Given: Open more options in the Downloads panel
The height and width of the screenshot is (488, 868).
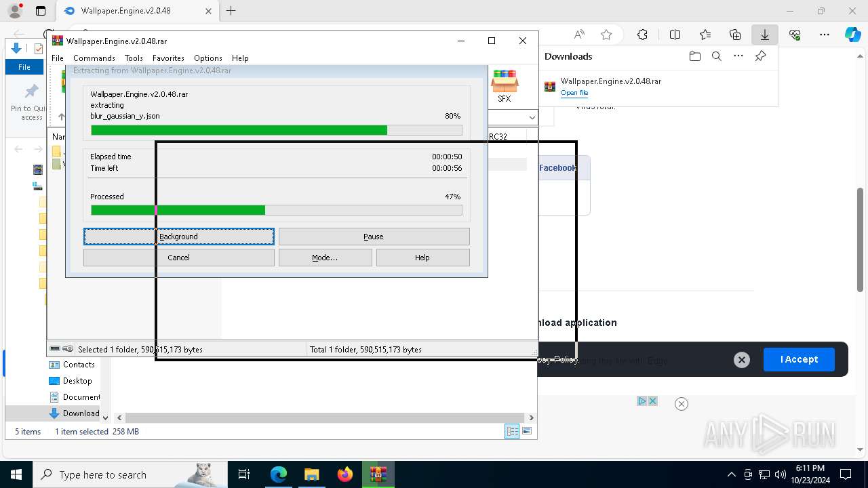Looking at the screenshot, I should coord(738,56).
